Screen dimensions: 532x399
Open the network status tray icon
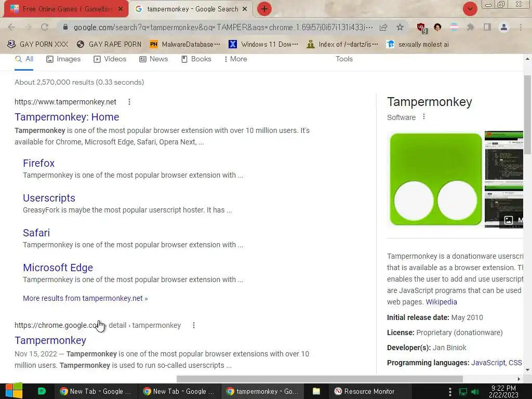[463, 392]
